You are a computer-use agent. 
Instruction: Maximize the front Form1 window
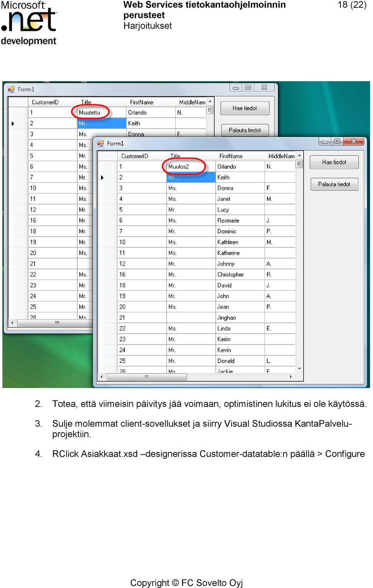(337, 141)
